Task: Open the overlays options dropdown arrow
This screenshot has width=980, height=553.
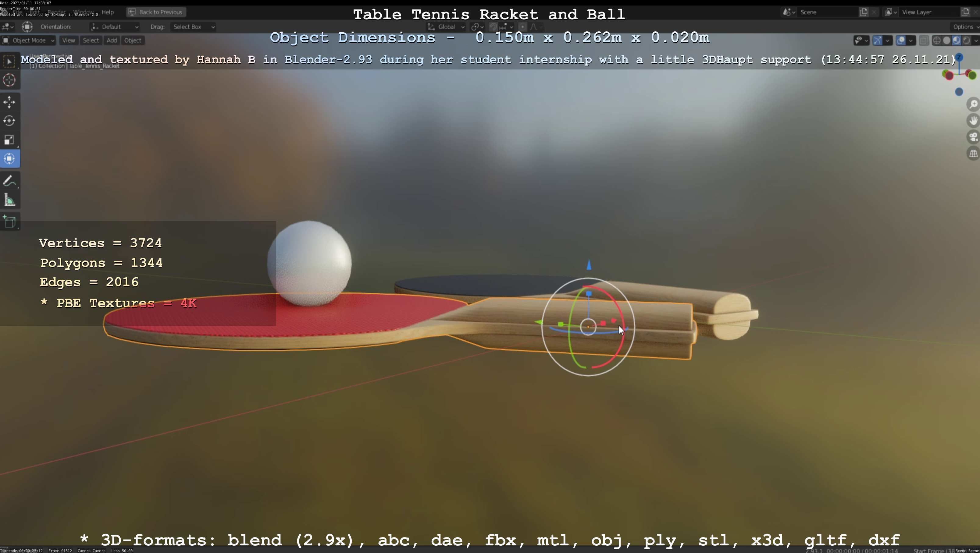Action: point(911,40)
